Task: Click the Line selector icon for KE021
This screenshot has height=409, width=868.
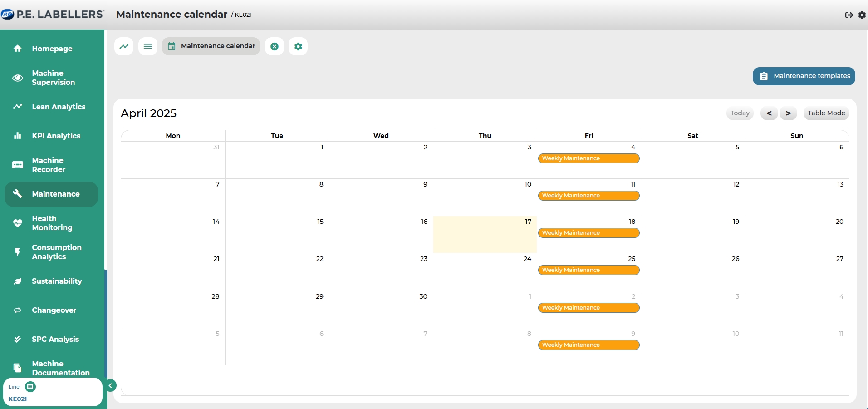Action: coord(30,387)
